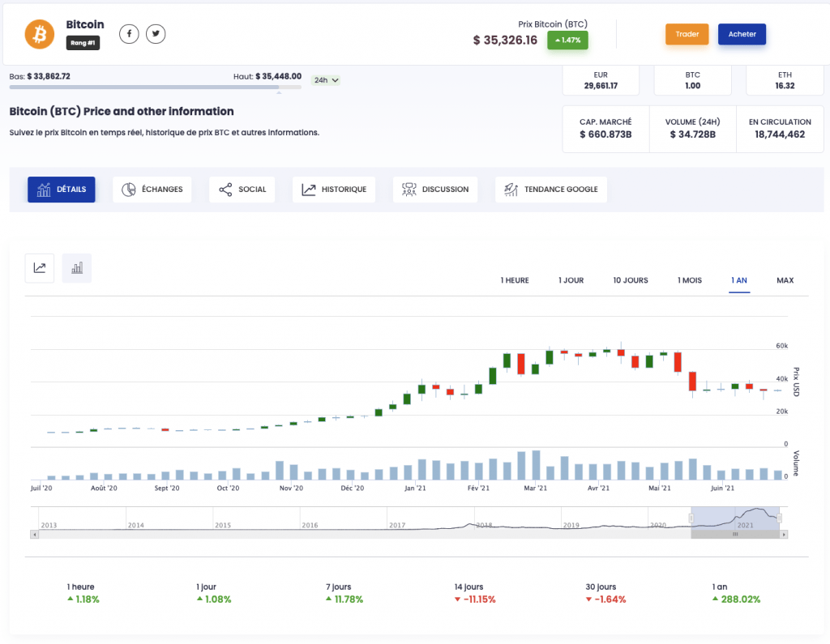The image size is (830, 644).
Task: Open the Détails tab
Action: coord(62,190)
